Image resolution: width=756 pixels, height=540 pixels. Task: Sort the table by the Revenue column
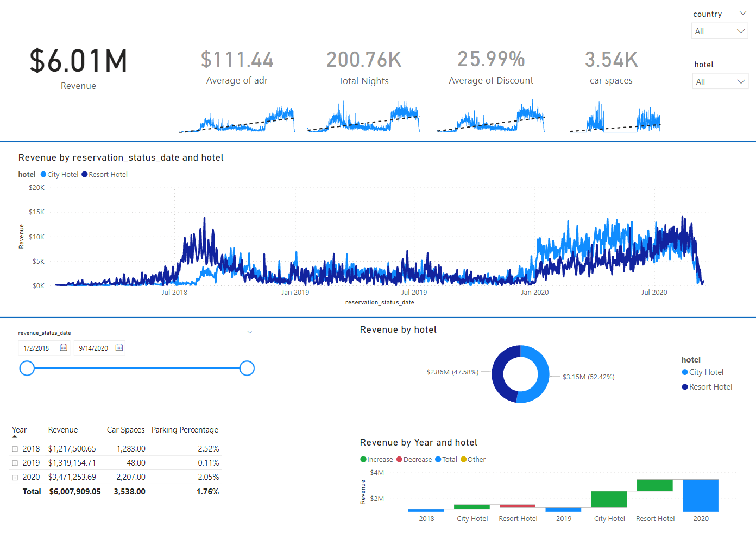pyautogui.click(x=63, y=429)
